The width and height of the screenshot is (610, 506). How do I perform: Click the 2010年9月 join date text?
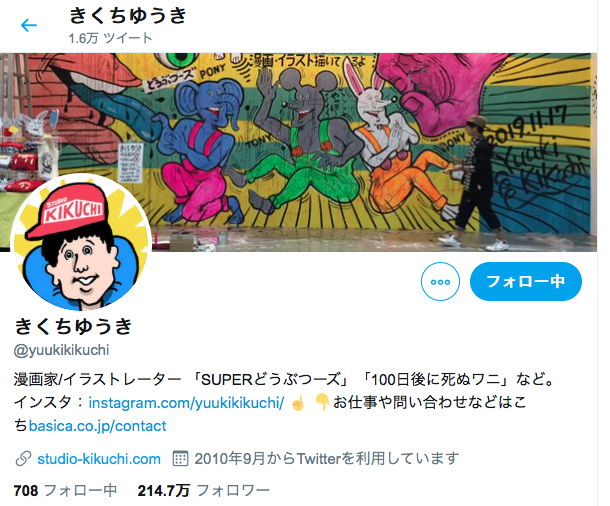tap(231, 459)
